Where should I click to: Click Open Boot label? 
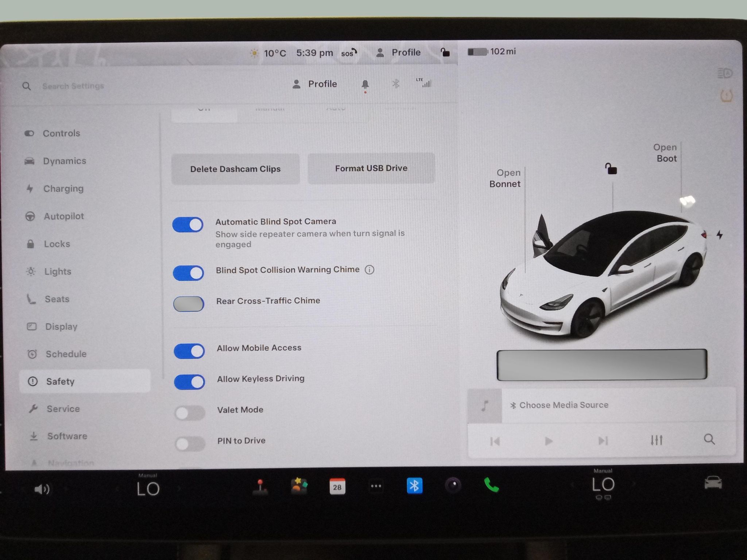[665, 153]
